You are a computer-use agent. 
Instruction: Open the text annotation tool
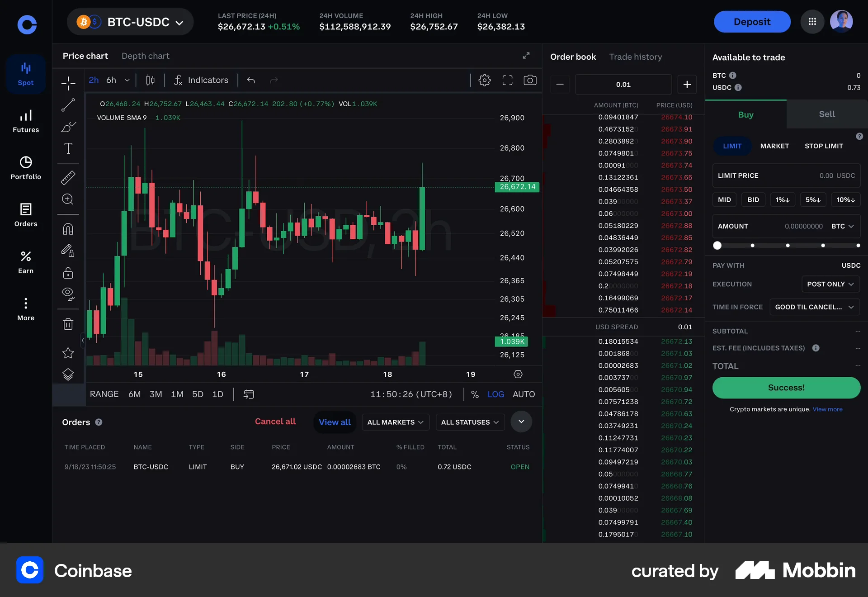(x=68, y=148)
